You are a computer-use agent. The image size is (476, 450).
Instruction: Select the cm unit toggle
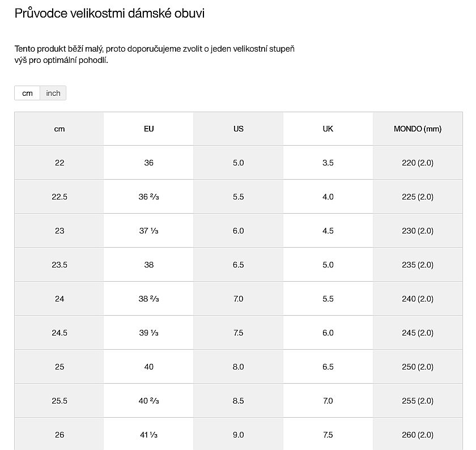point(27,93)
